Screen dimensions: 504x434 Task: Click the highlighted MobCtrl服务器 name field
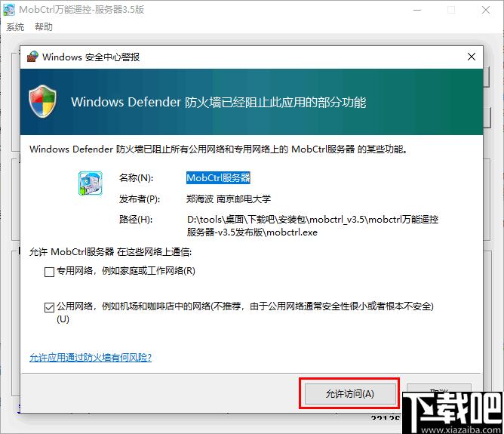(x=218, y=178)
